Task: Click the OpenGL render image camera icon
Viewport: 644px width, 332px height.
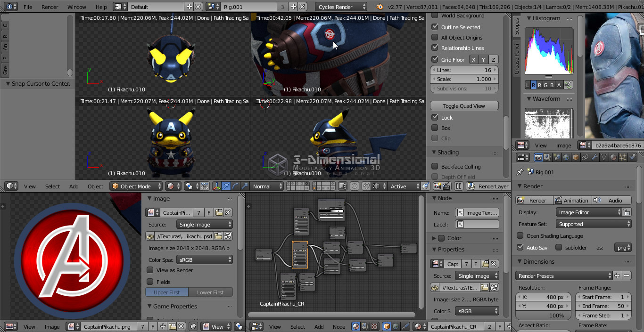Action: [437, 186]
